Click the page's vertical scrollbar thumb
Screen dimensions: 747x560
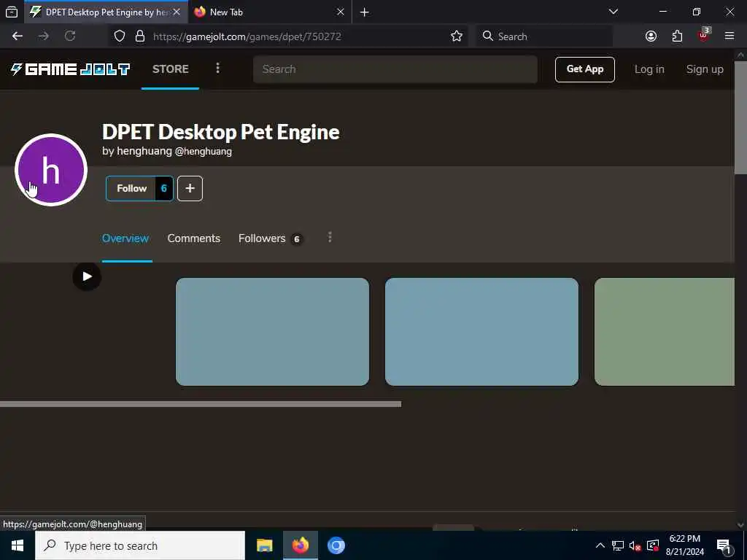coord(740,117)
